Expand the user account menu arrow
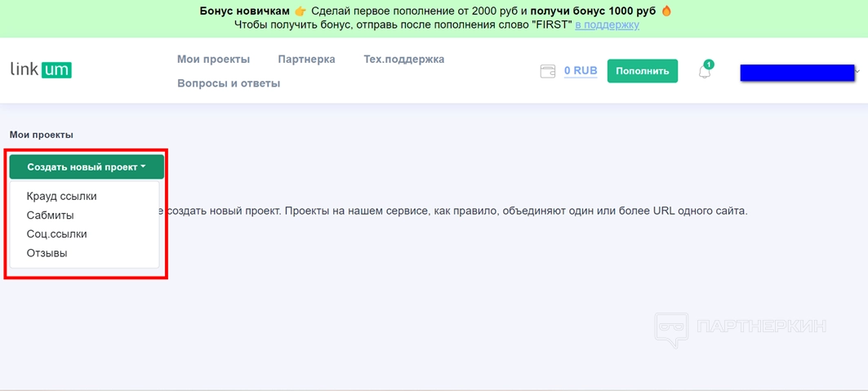This screenshot has height=391, width=868. coord(857,71)
